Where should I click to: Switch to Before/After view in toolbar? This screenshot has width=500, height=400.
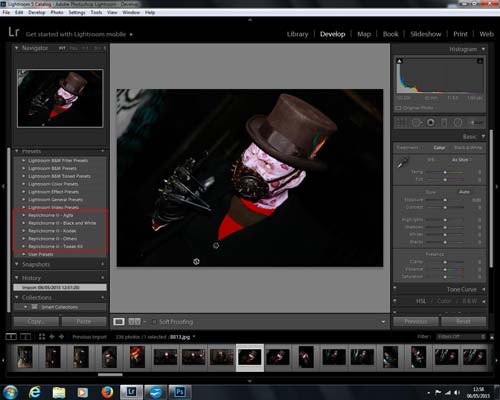click(135, 322)
